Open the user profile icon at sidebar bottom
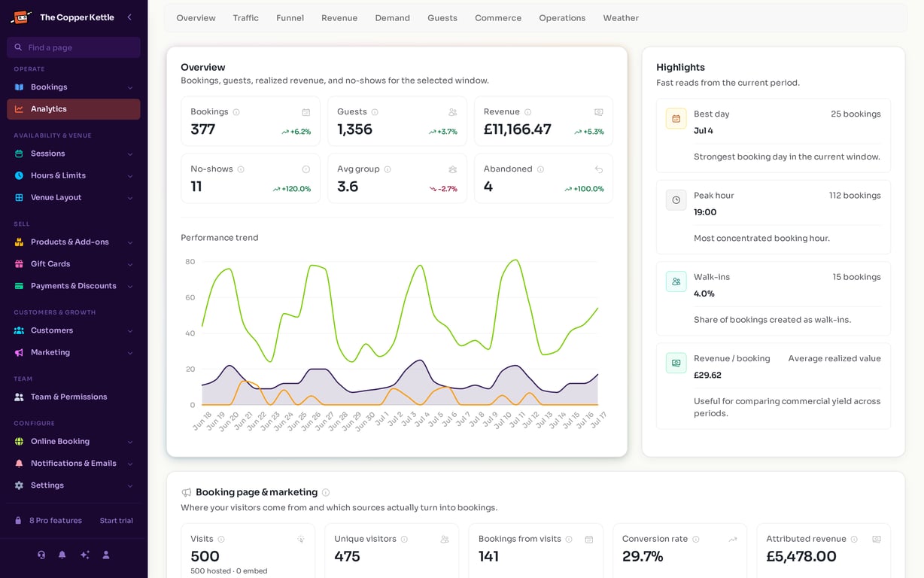Viewport: 924px width, 578px height. tap(106, 555)
